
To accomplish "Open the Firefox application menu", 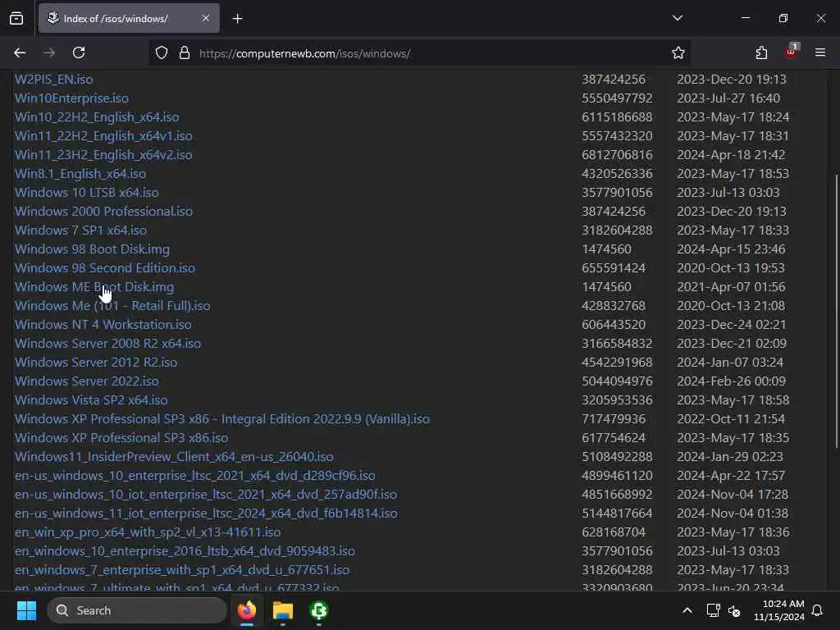I will click(820, 52).
